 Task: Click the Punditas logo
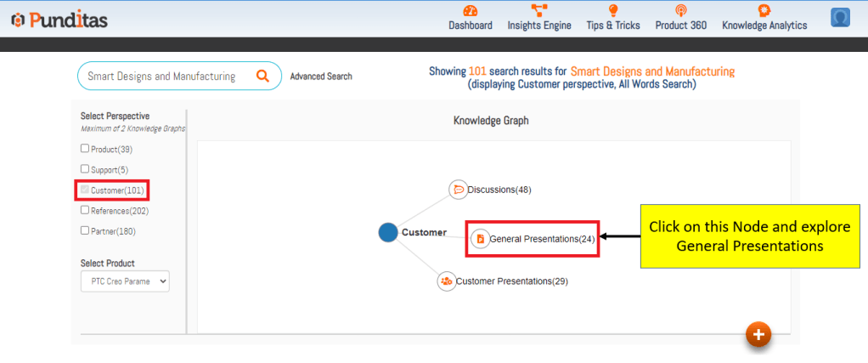click(59, 20)
